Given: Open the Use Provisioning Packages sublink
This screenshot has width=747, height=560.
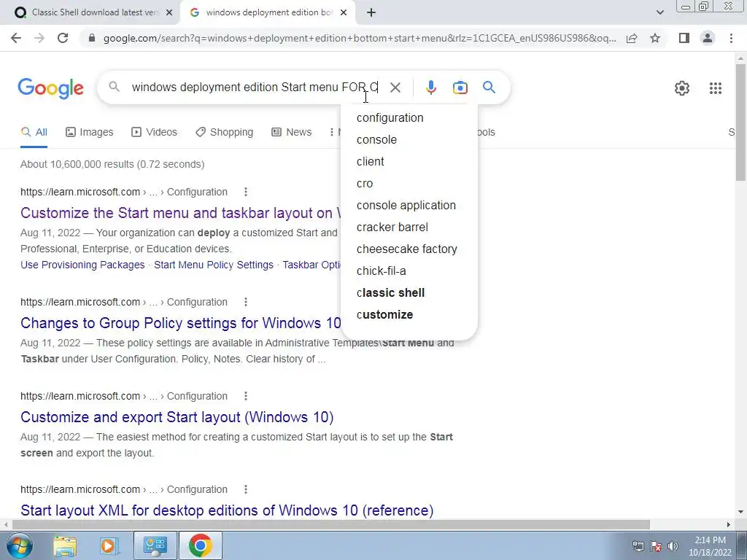Looking at the screenshot, I should tap(82, 265).
